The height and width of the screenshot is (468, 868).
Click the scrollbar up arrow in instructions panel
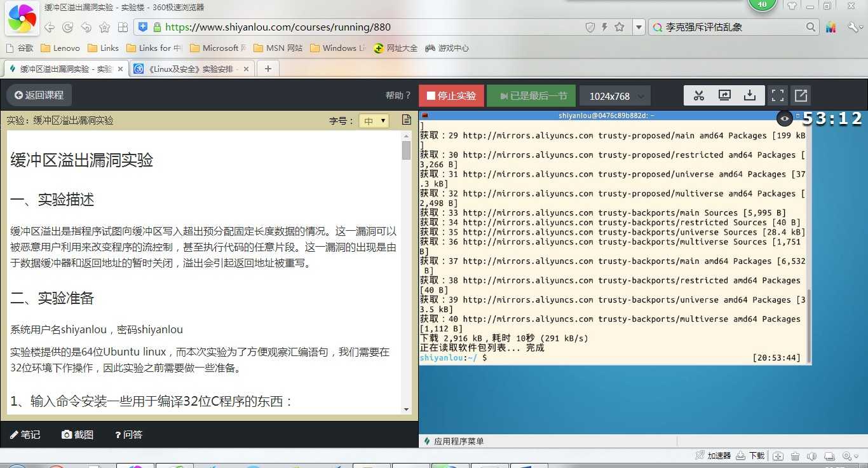click(x=407, y=135)
